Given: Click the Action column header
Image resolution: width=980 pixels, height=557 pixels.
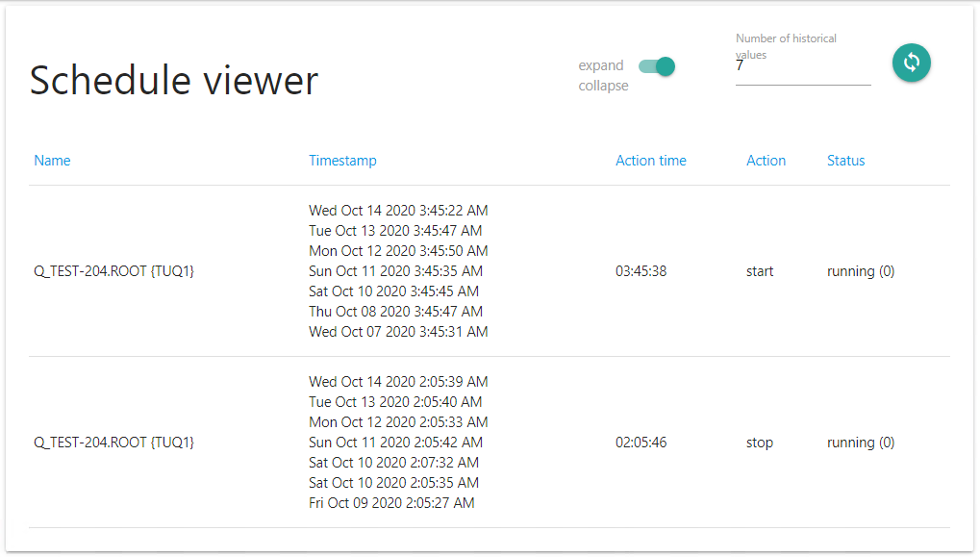Looking at the screenshot, I should coord(766,161).
